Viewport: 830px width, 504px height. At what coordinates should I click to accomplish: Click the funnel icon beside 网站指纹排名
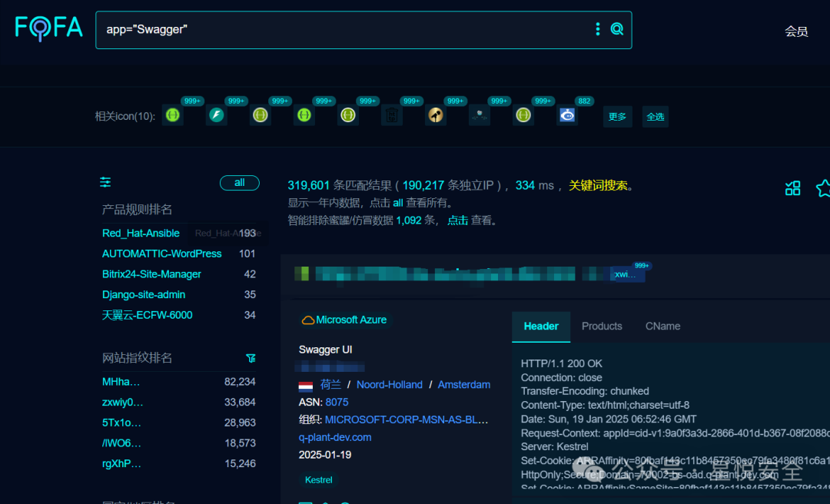(251, 359)
